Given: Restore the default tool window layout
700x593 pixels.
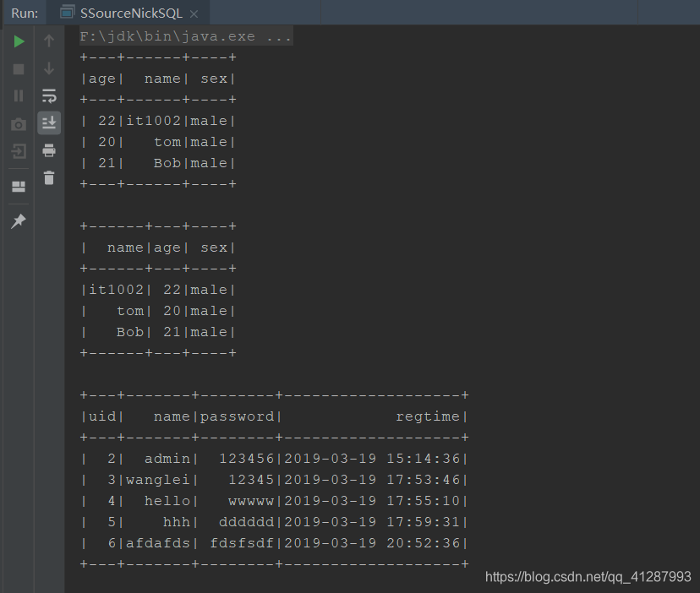Looking at the screenshot, I should pyautogui.click(x=19, y=187).
